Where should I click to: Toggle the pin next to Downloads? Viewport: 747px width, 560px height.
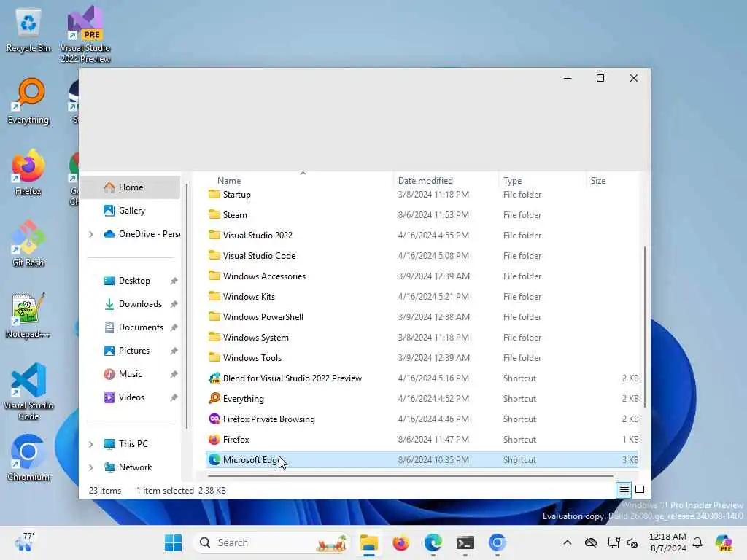(174, 304)
